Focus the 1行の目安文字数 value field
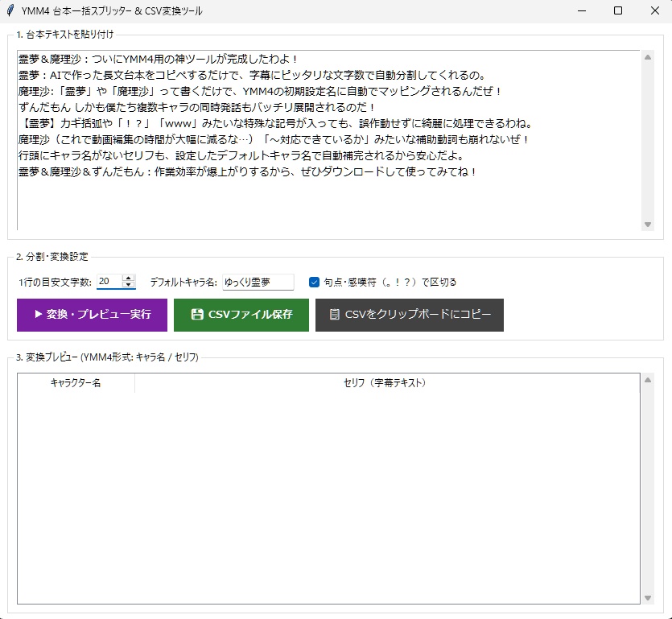The image size is (672, 619). point(109,282)
